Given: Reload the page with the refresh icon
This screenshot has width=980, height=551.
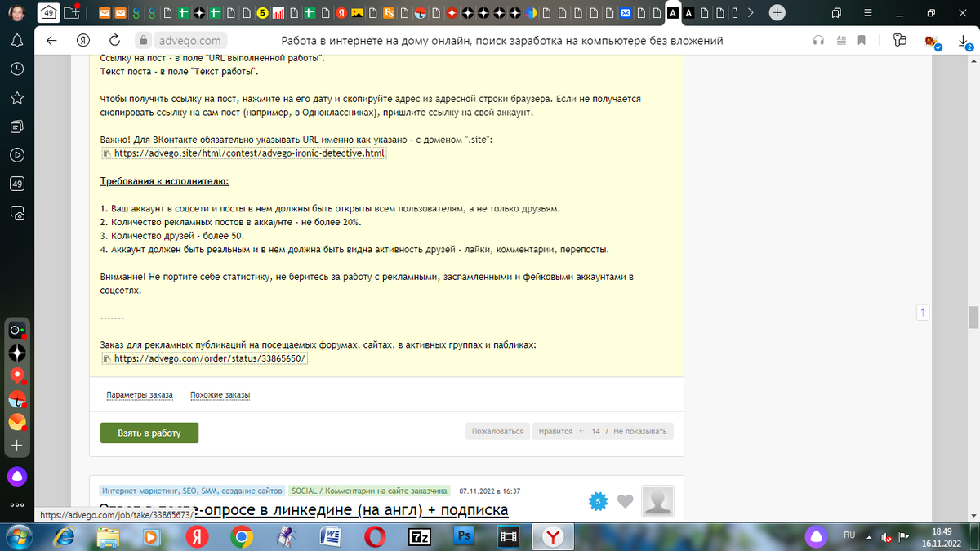Looking at the screenshot, I should point(114,41).
